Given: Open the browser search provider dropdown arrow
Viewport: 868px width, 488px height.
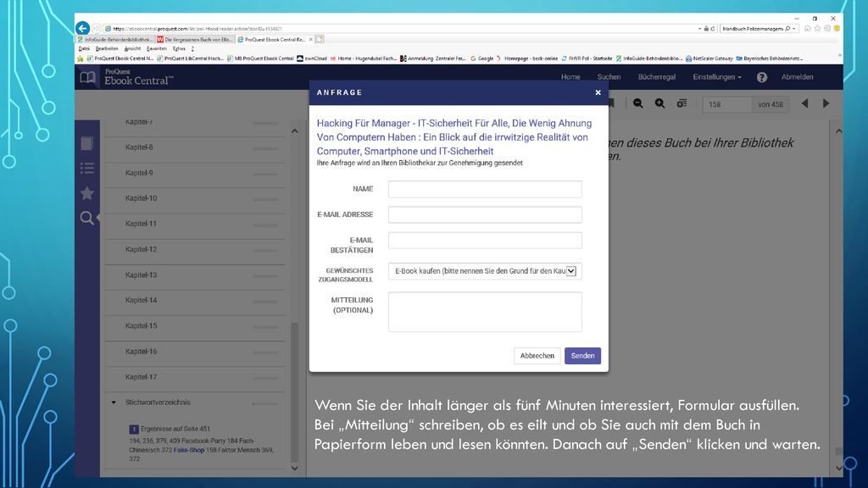Looking at the screenshot, I should (x=793, y=28).
